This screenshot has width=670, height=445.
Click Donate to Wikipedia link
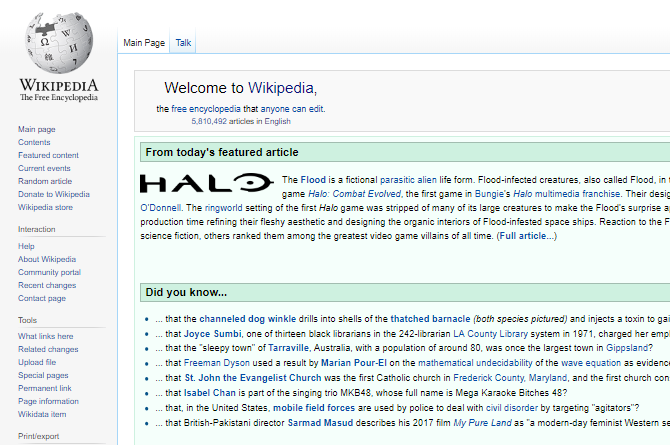(x=53, y=194)
